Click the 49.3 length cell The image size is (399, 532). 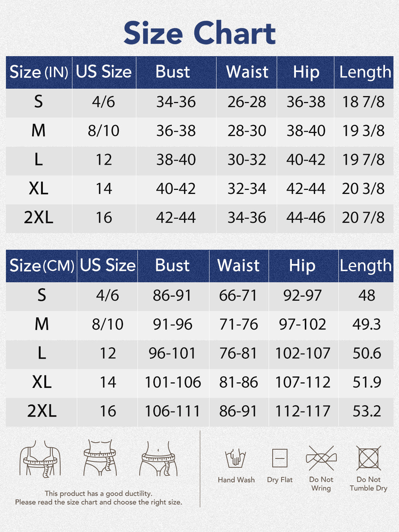366,324
